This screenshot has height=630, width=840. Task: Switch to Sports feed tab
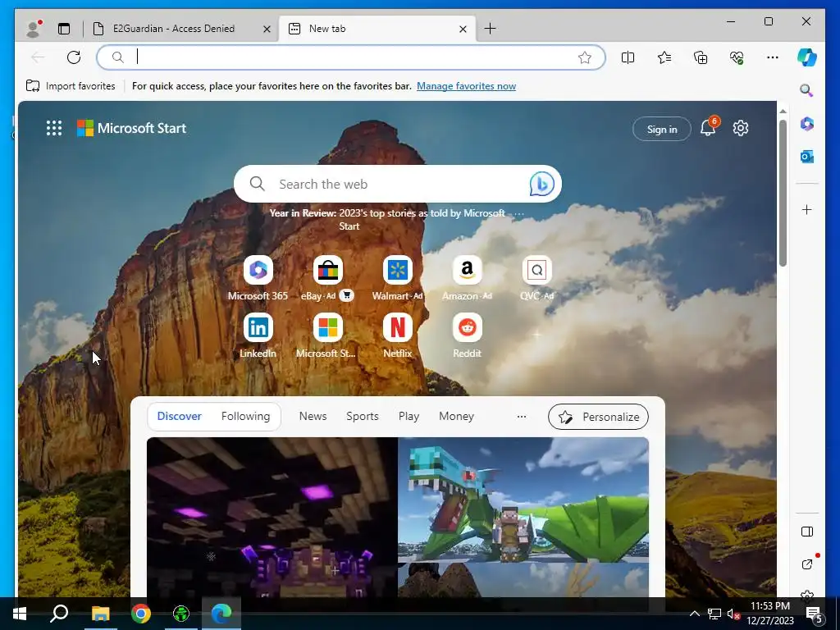[362, 416]
